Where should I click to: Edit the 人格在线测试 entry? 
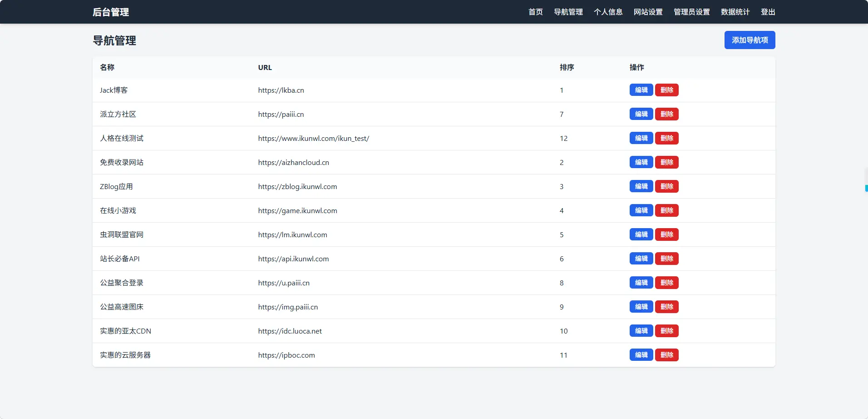641,138
